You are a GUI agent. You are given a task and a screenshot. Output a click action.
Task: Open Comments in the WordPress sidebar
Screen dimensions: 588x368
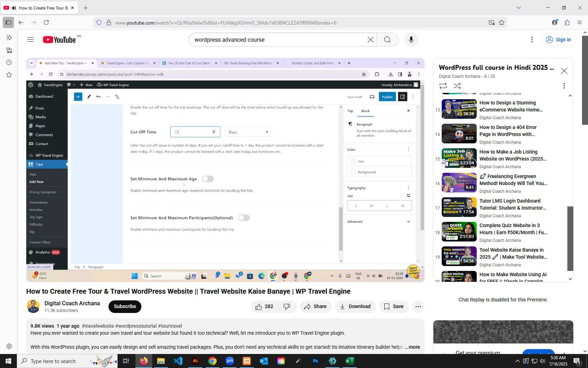[x=44, y=135]
